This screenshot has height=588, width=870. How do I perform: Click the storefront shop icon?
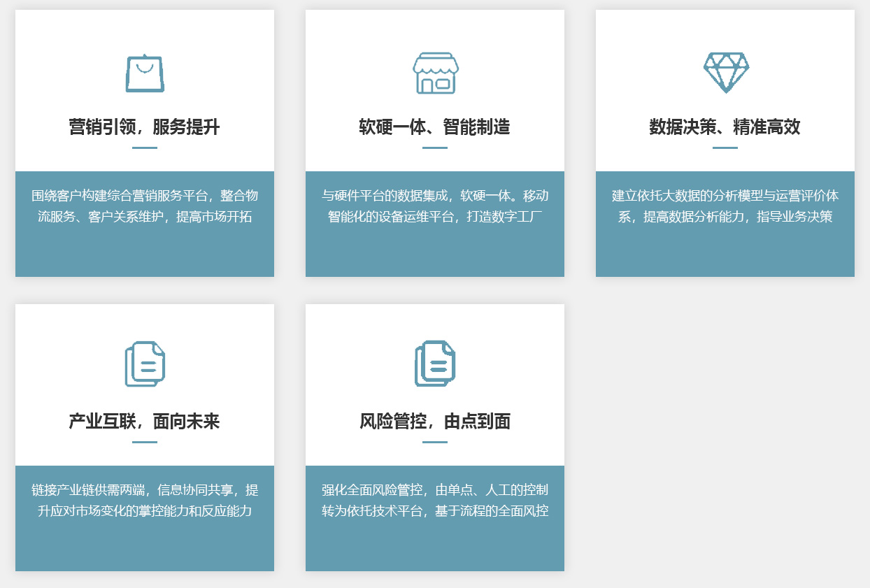pos(435,73)
